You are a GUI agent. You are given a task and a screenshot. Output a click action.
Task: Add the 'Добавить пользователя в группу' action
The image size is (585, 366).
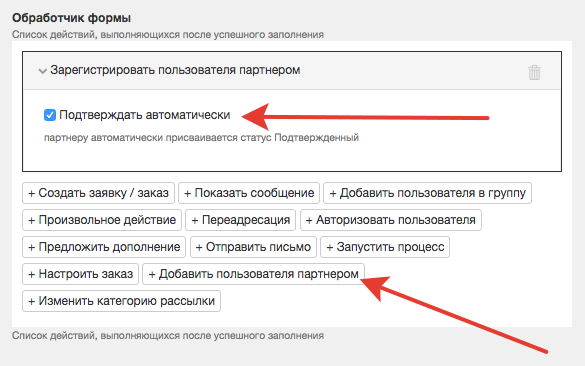click(427, 193)
